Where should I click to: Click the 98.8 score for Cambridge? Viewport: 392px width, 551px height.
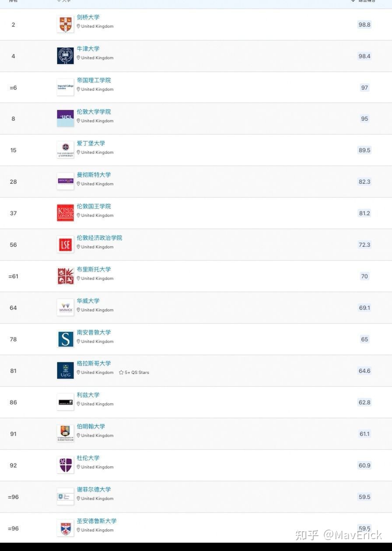[x=364, y=25]
